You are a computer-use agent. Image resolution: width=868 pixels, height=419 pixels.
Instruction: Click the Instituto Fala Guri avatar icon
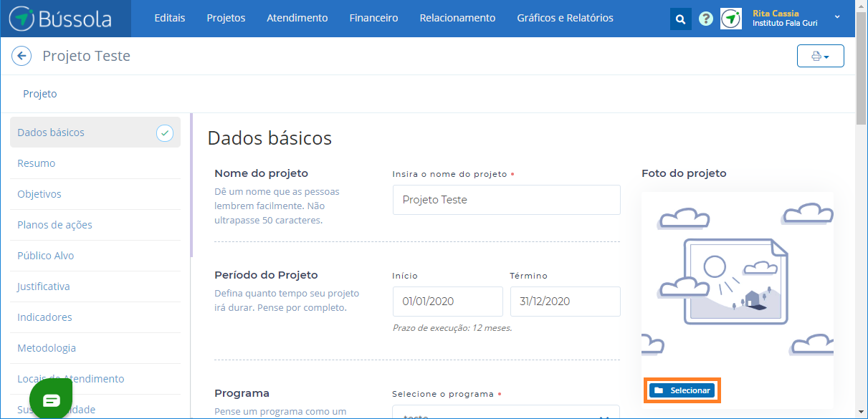point(730,19)
